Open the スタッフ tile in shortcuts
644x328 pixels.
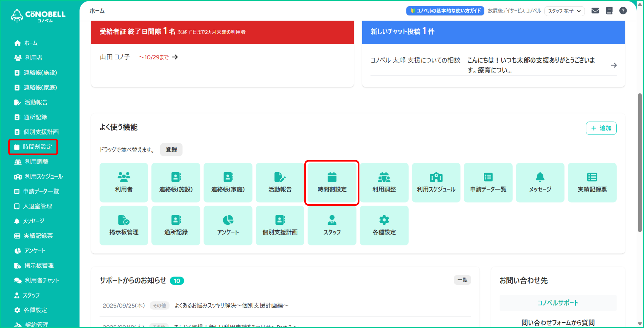(x=332, y=225)
